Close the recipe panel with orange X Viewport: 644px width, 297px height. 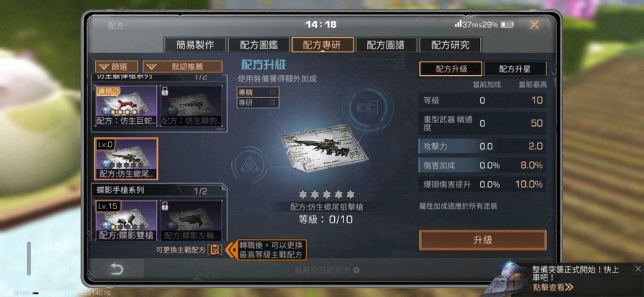534,24
